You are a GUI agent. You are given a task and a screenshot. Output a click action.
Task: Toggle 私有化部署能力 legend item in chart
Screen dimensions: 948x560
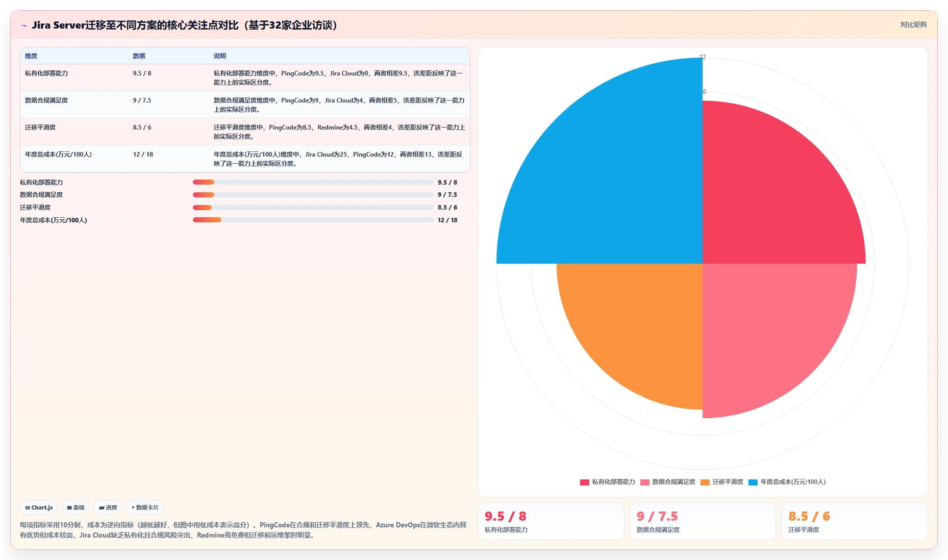click(x=607, y=482)
